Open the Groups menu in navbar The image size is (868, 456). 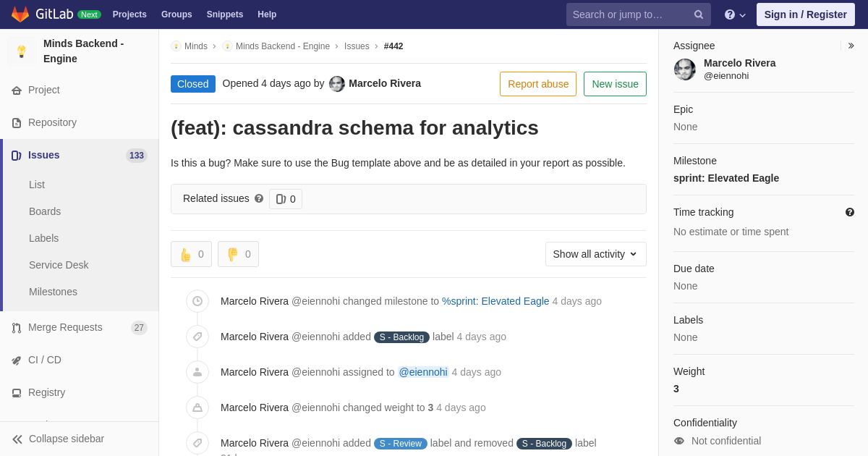176,14
